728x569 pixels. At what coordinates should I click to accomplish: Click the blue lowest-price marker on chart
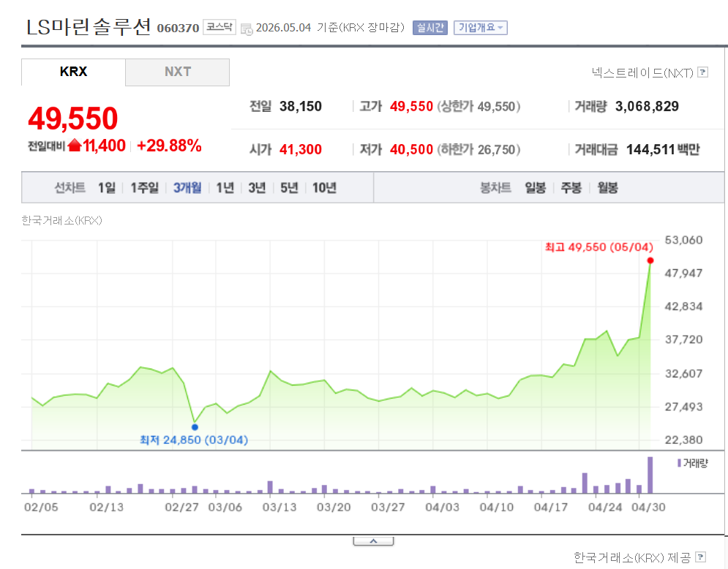pos(195,427)
